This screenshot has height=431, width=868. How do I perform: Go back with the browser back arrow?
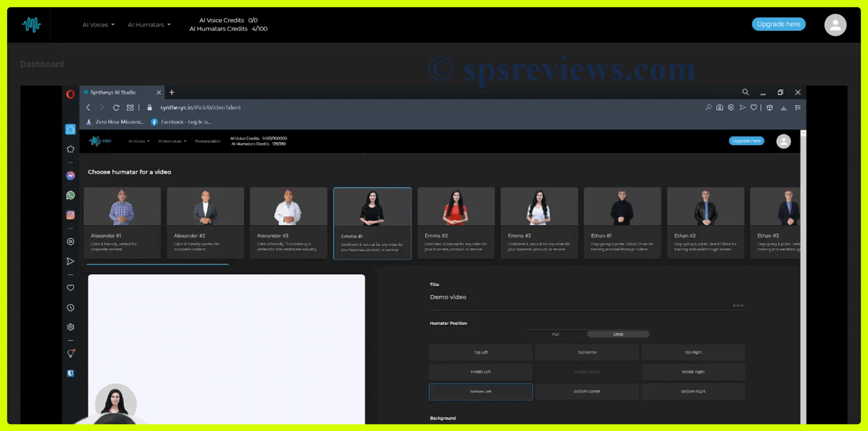tap(88, 107)
